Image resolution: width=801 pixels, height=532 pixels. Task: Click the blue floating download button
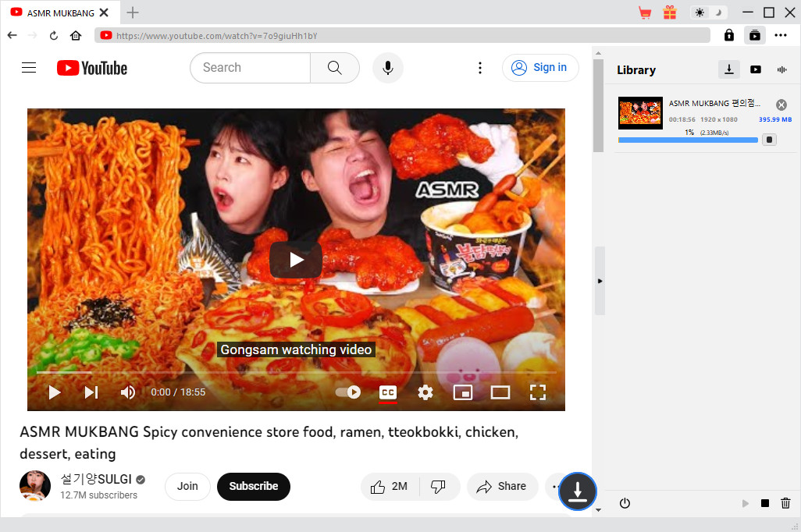coord(578,491)
